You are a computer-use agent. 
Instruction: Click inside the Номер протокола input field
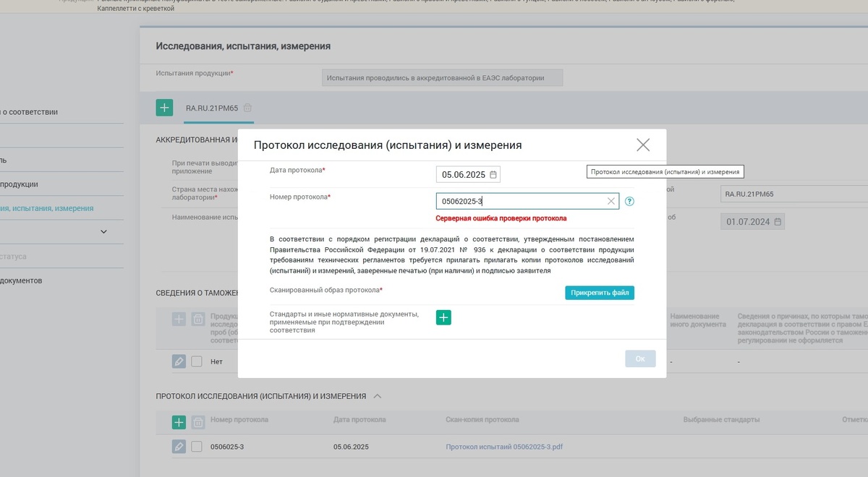pos(521,201)
